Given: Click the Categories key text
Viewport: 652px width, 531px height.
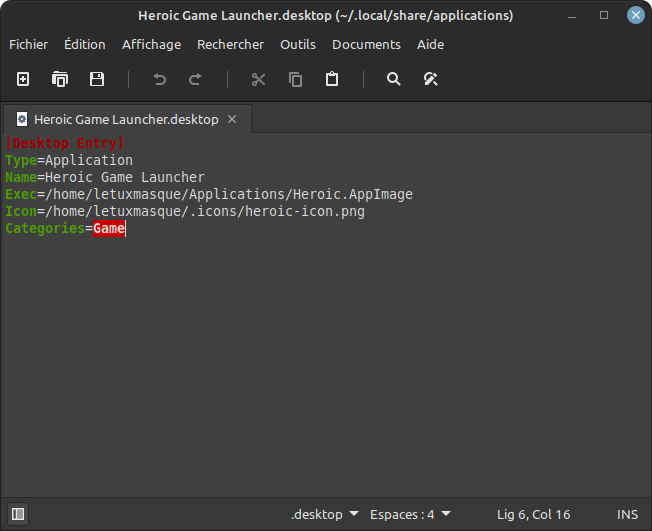Looking at the screenshot, I should click(45, 228).
